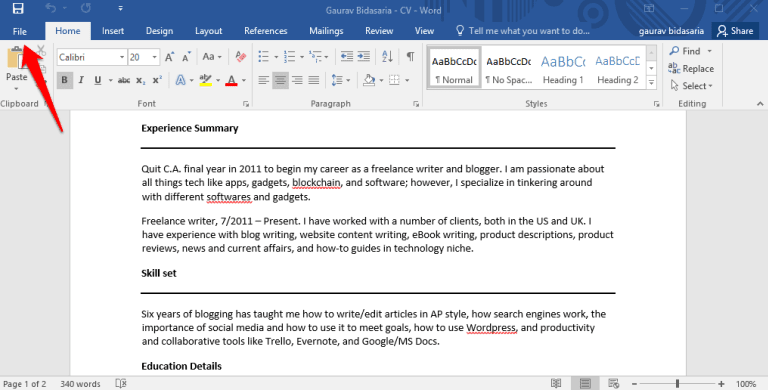Viewport: 768px width, 390px height.
Task: Open the File menu
Action: coord(20,31)
